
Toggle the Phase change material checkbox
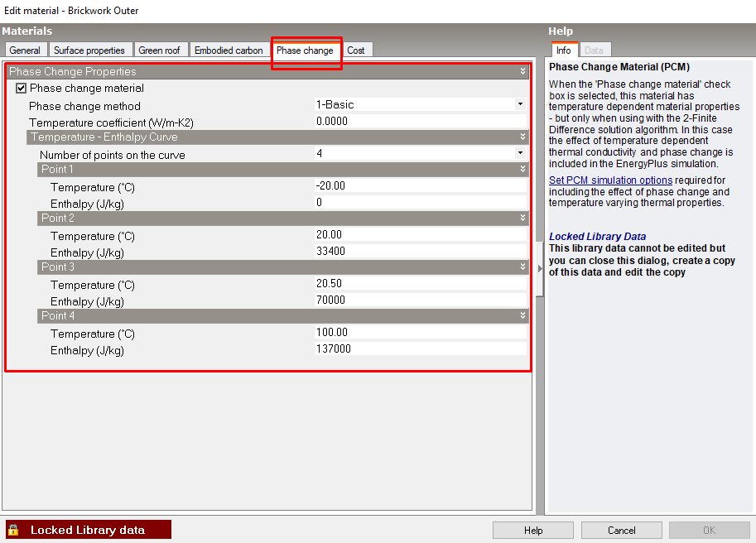point(21,89)
